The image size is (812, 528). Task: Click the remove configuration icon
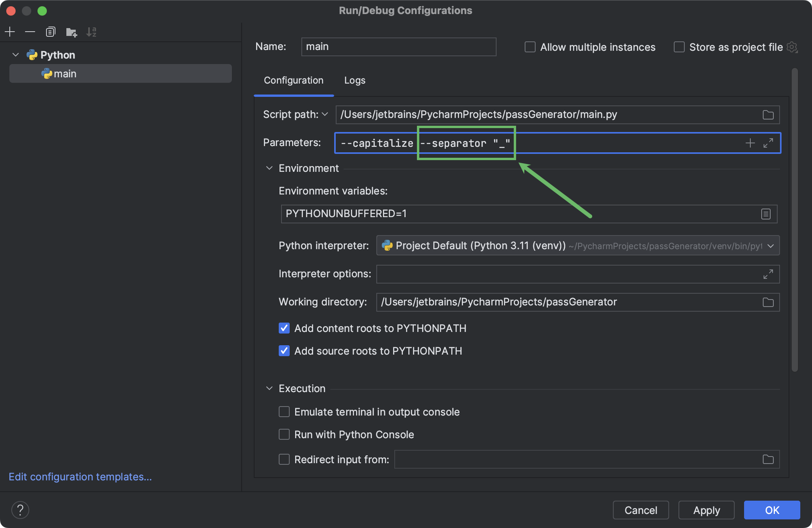point(30,31)
